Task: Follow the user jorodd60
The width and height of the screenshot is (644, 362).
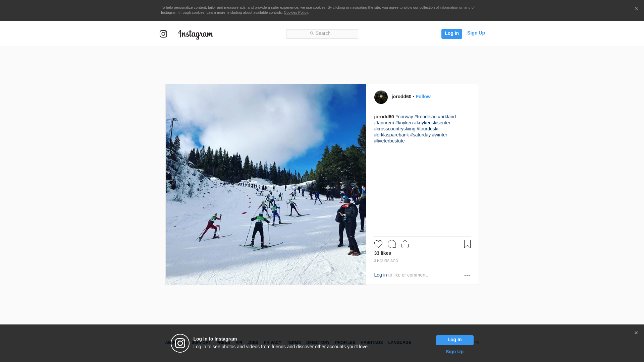Action: click(x=423, y=97)
